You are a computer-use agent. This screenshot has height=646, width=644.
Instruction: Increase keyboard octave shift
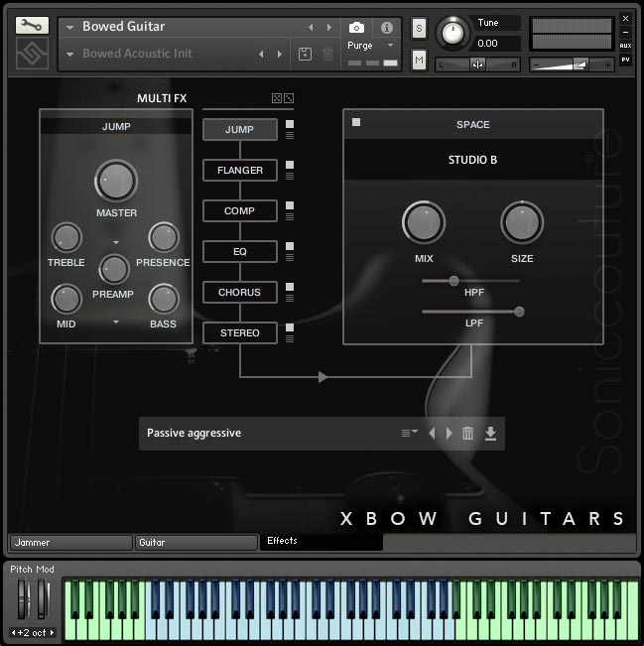point(52,632)
